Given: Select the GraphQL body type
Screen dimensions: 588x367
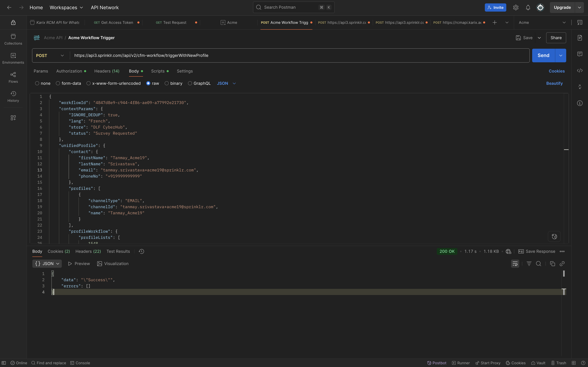Looking at the screenshot, I should [190, 83].
